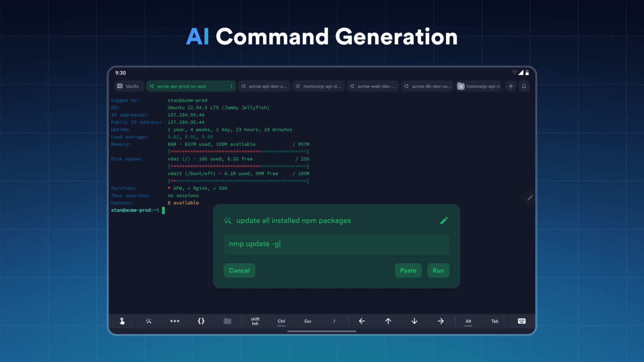
Task: Open the notifications bell
Action: point(524,86)
